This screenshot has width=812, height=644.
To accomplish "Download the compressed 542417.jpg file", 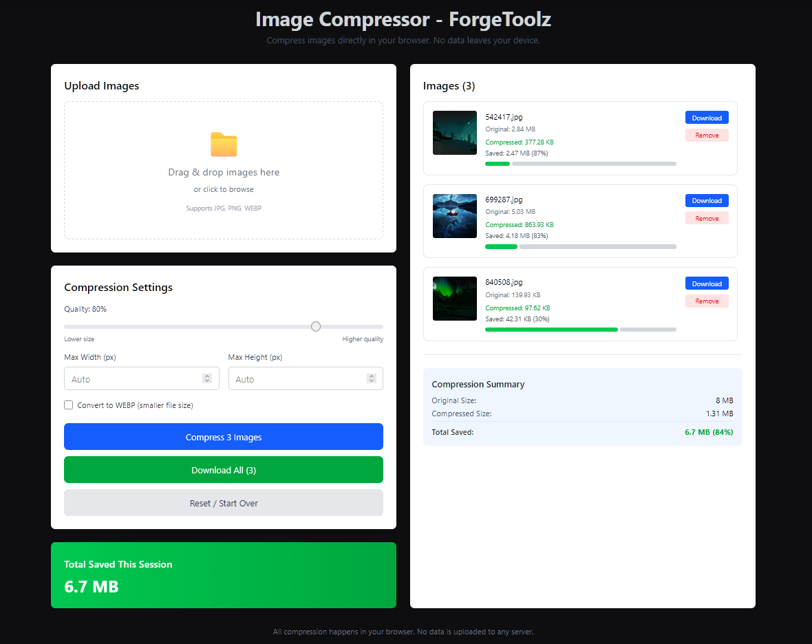I will tap(706, 117).
